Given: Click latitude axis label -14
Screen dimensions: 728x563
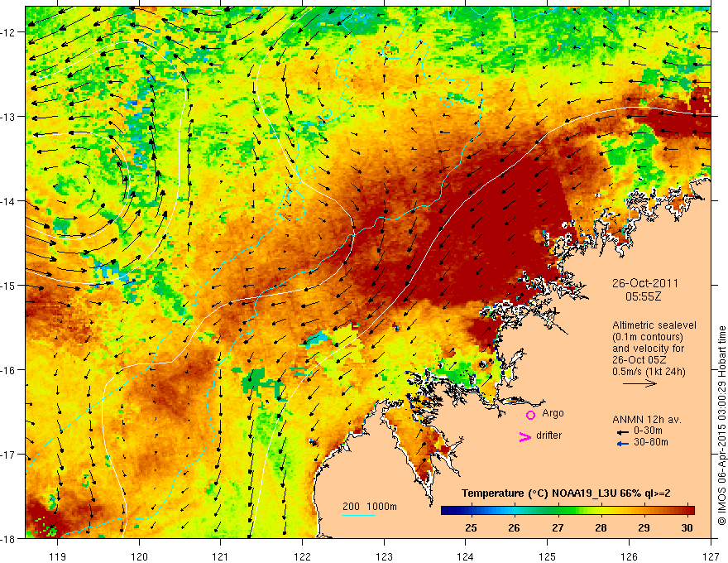Looking at the screenshot, I should [8, 201].
